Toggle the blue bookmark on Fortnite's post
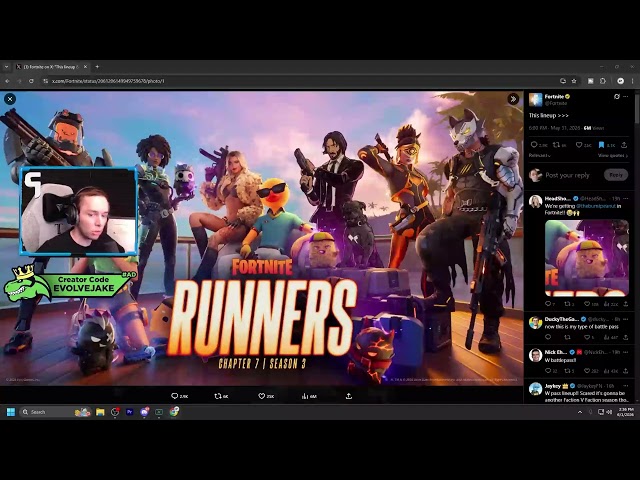The width and height of the screenshot is (640, 480). click(601, 144)
